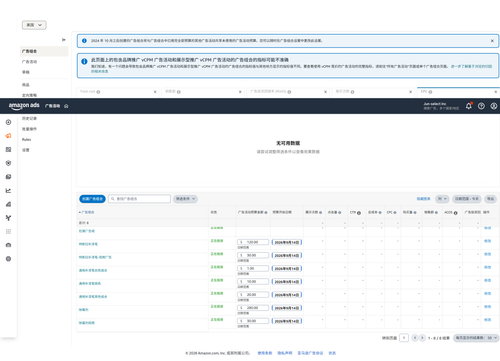Image resolution: width=500 pixels, height=361 pixels.
Task: Open the date picker in the 120.00 budget row
Action: point(287,242)
